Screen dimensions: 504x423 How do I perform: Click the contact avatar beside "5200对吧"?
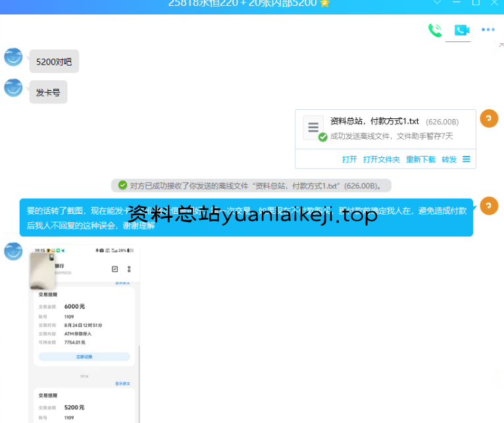tap(13, 57)
